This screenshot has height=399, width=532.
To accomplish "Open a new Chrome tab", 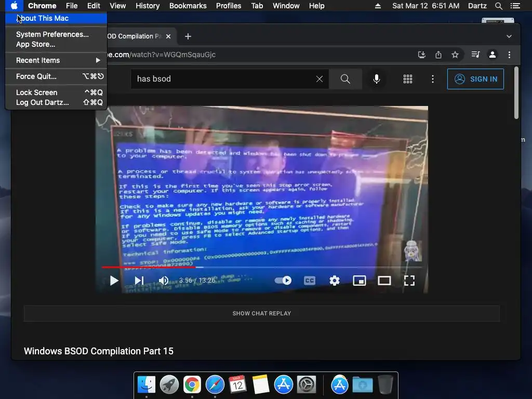I will coord(188,36).
